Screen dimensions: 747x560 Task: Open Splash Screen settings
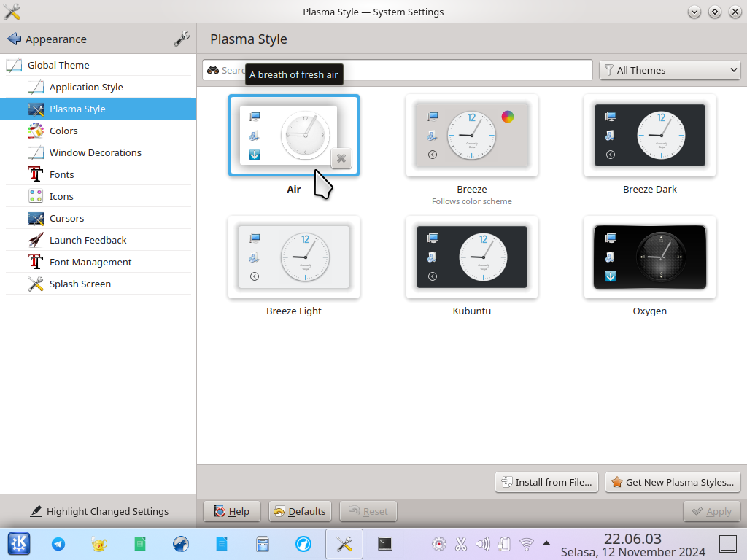(98, 284)
